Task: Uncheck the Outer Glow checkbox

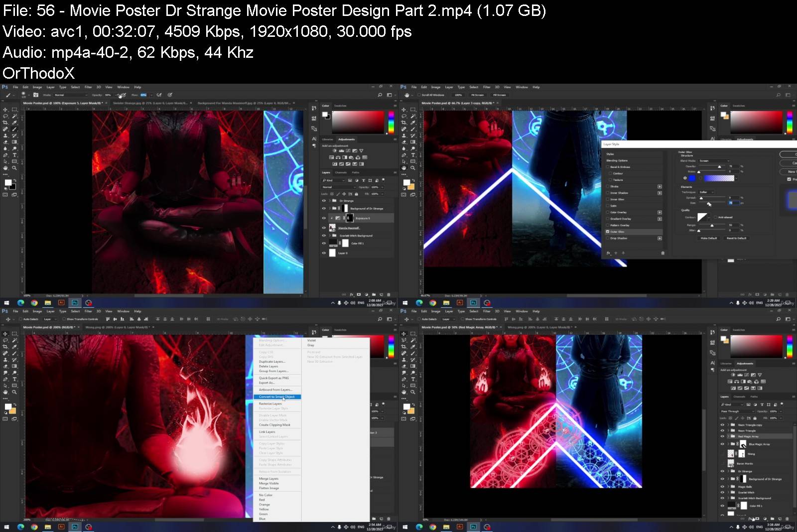Action: pos(608,232)
